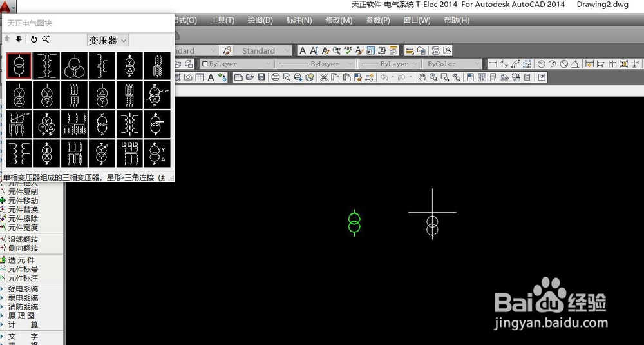Image resolution: width=644 pixels, height=345 pixels.
Task: Click the table icon left of A
Action: click(200, 77)
